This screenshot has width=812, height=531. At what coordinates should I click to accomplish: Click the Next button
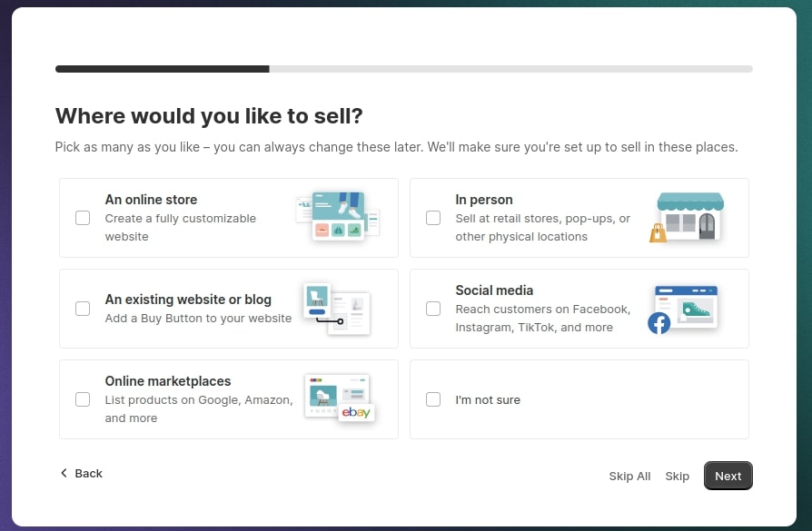pyautogui.click(x=728, y=476)
